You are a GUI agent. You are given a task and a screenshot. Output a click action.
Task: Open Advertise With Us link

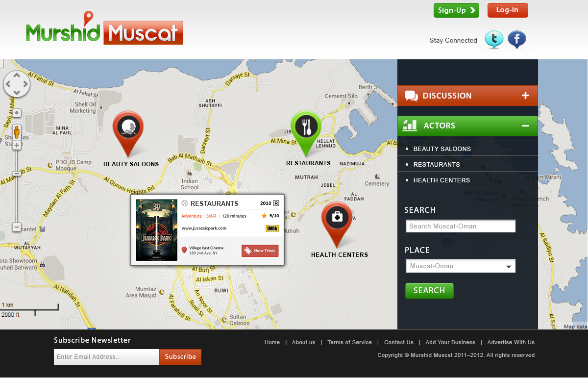click(x=511, y=342)
